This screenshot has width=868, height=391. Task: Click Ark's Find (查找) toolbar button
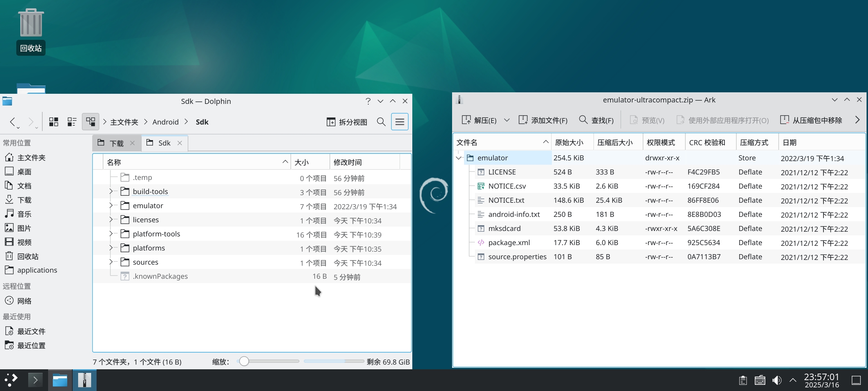596,120
